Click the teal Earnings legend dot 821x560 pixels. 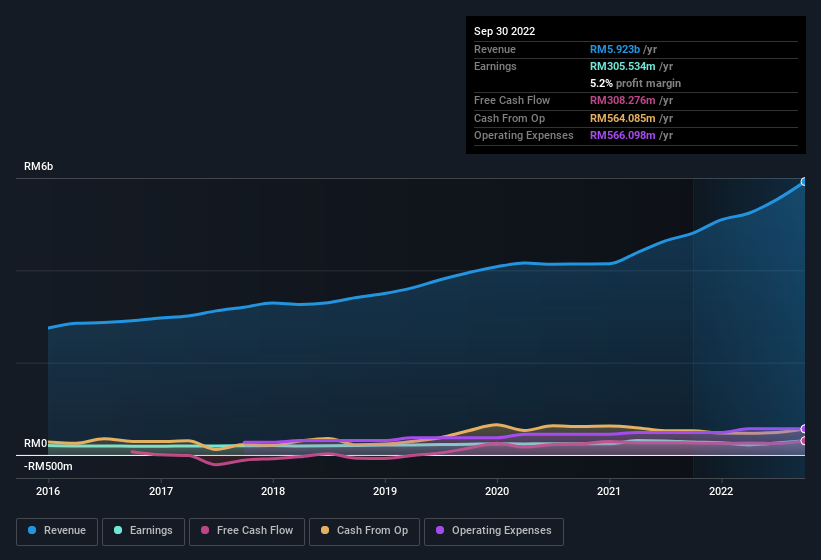(x=119, y=531)
